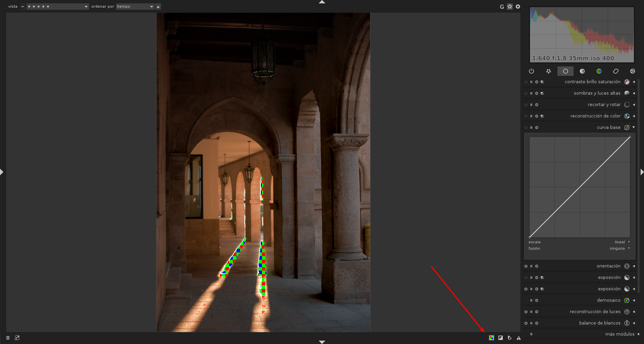Enable the contraste brillo saturación module
This screenshot has width=644, height=344.
click(x=526, y=82)
